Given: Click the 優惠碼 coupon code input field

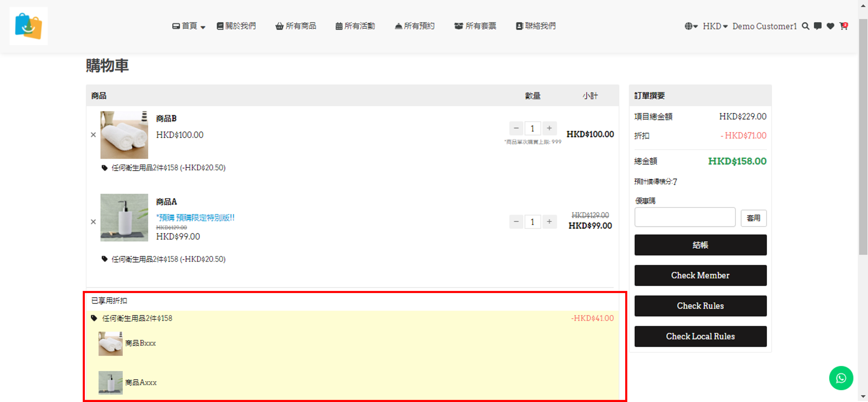Looking at the screenshot, I should 685,217.
